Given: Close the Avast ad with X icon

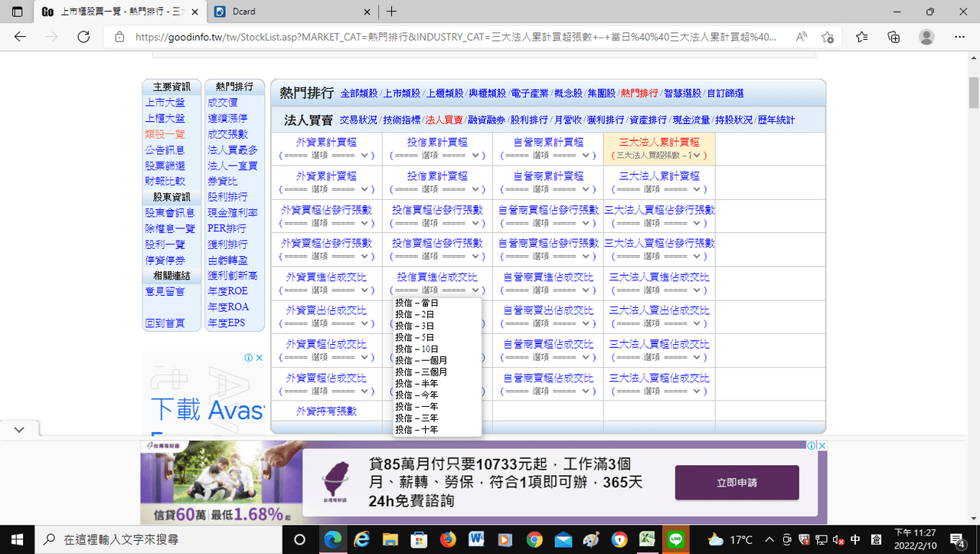Looking at the screenshot, I should (260, 358).
